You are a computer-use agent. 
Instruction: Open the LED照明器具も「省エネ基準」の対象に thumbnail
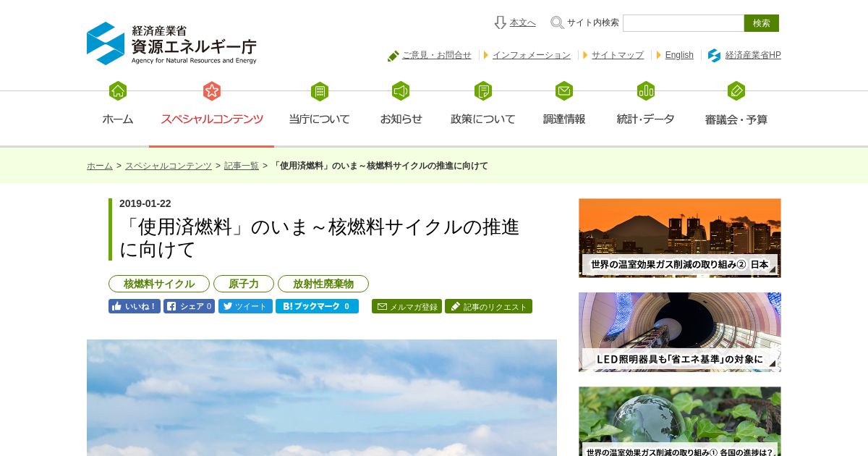(x=680, y=332)
